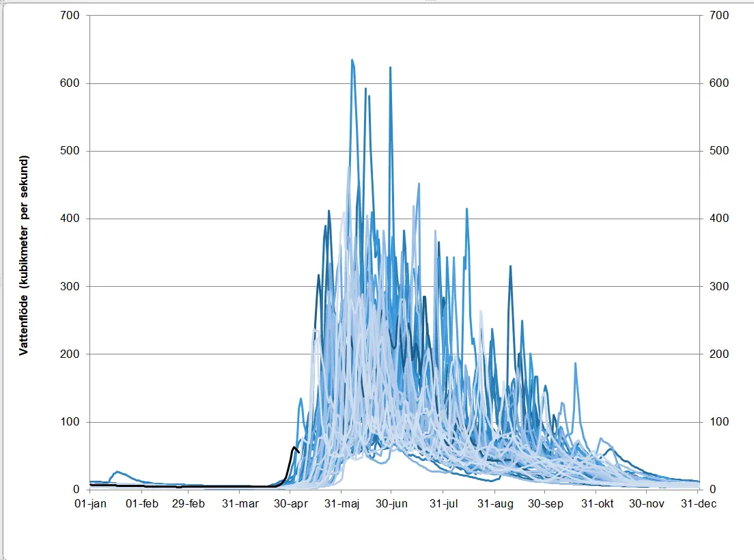Select the 500 label on right axis

(x=719, y=151)
